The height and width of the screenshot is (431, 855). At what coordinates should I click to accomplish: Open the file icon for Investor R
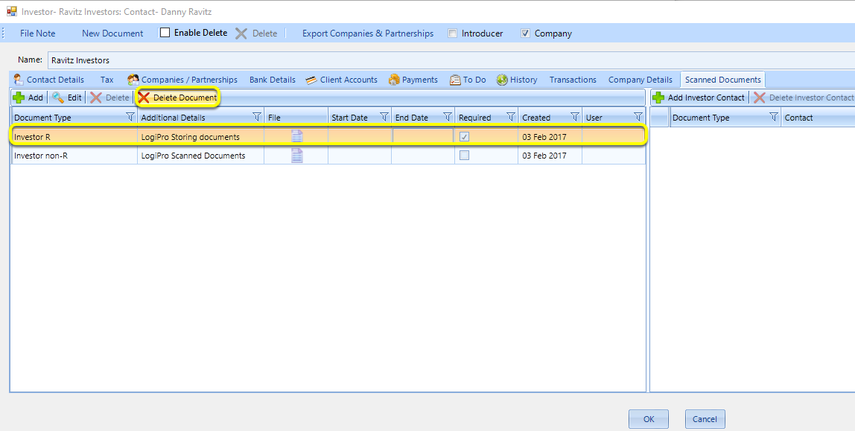coord(297,136)
